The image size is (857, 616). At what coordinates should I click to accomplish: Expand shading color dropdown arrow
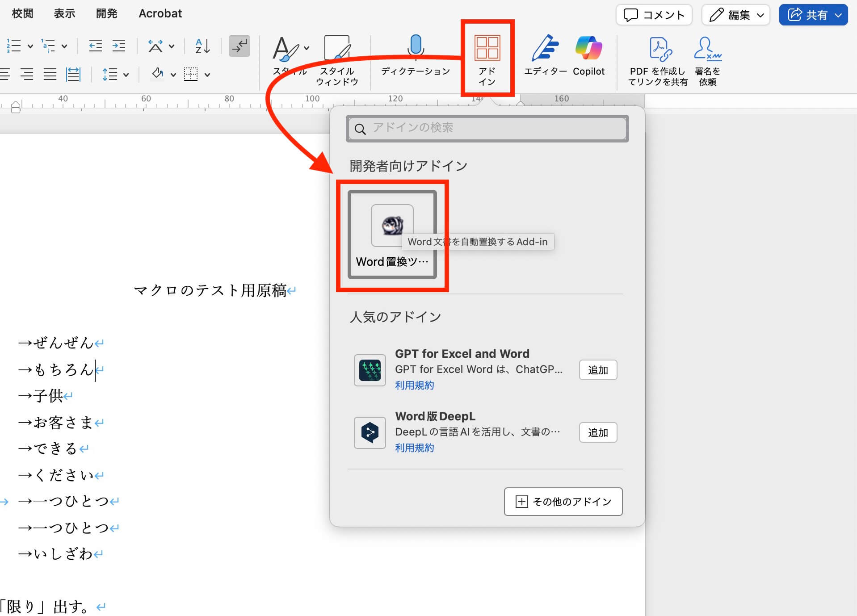click(173, 75)
